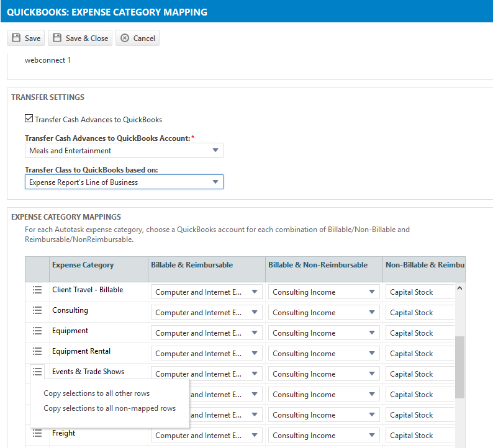Open Meals and Entertainment account dropdown
This screenshot has width=493, height=448.
[124, 151]
